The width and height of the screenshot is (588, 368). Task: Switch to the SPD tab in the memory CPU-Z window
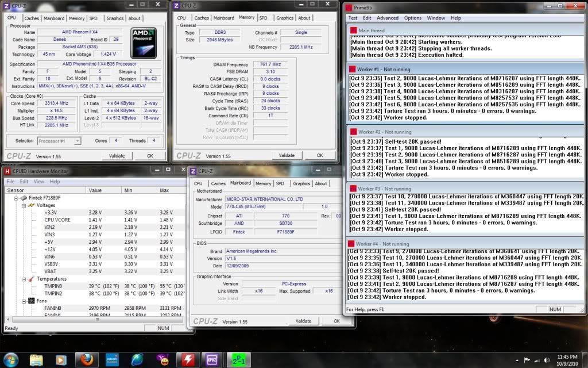coord(262,18)
